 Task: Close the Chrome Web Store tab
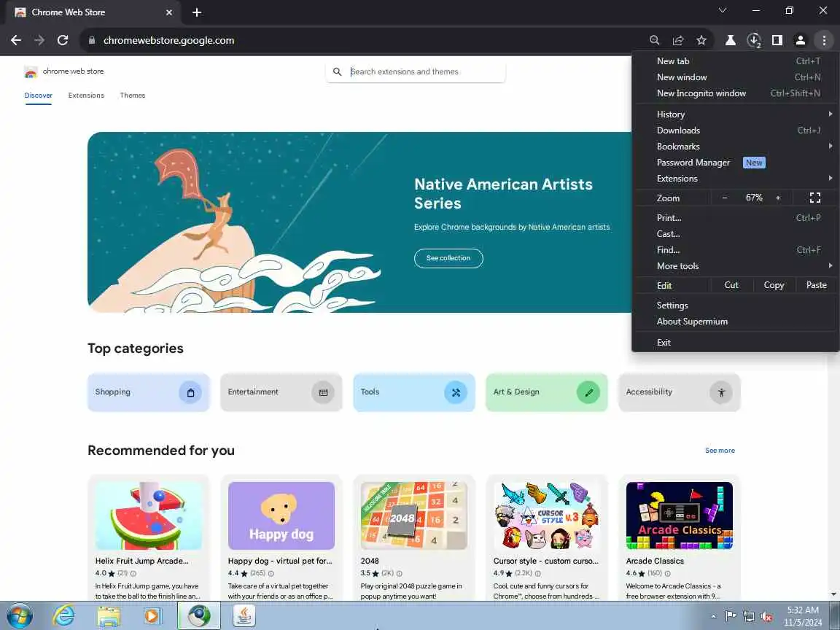point(169,12)
